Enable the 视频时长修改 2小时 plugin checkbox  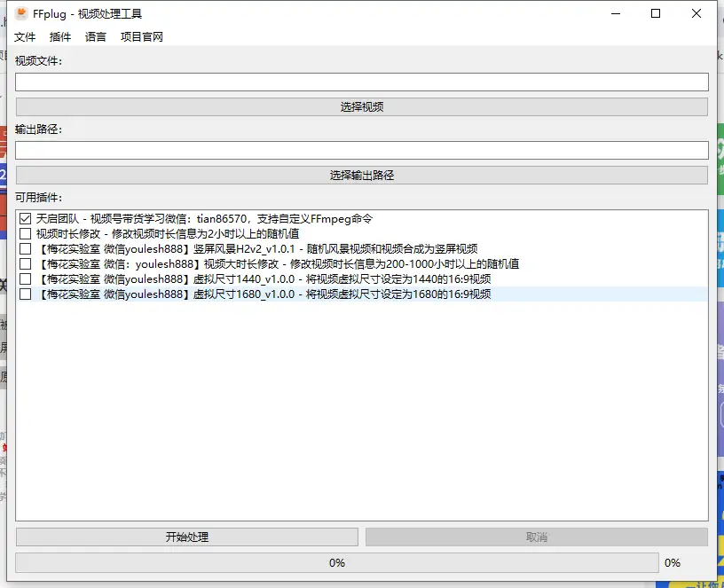[26, 234]
